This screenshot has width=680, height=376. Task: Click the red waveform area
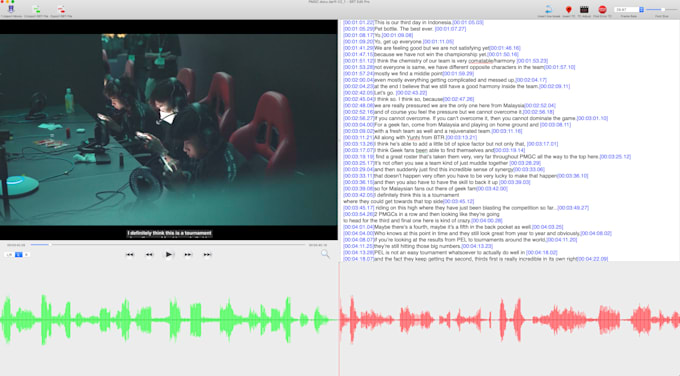point(510,320)
